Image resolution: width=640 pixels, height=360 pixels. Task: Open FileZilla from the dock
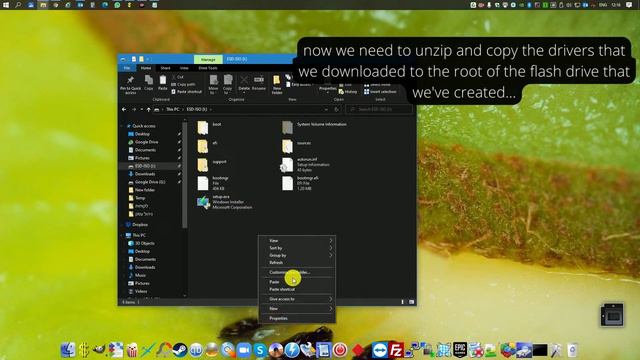(x=396, y=350)
